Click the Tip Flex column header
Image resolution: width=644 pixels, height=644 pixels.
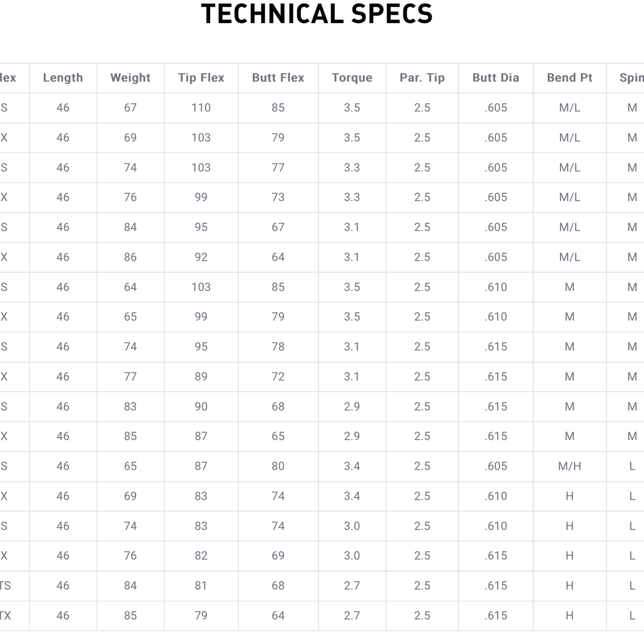tap(201, 78)
